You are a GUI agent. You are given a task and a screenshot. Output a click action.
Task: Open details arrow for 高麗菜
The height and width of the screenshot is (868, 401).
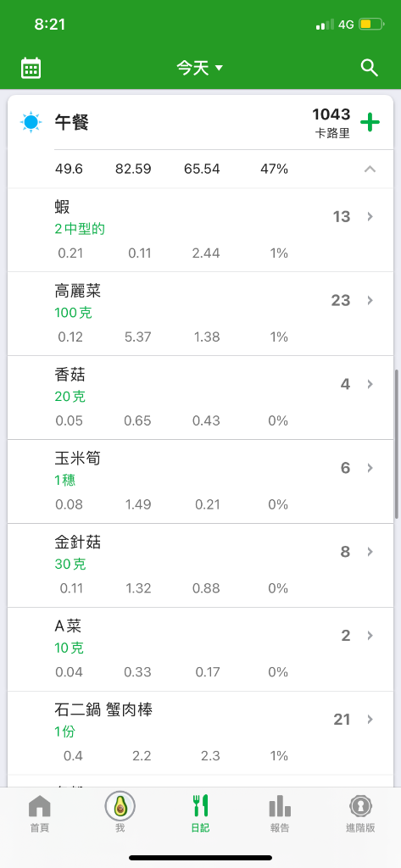[370, 300]
